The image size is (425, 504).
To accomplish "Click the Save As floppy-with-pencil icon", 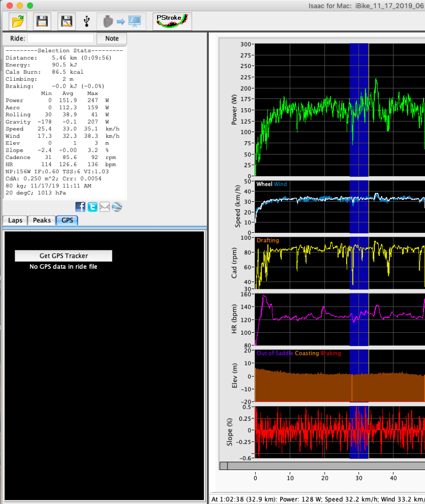I will pyautogui.click(x=66, y=21).
